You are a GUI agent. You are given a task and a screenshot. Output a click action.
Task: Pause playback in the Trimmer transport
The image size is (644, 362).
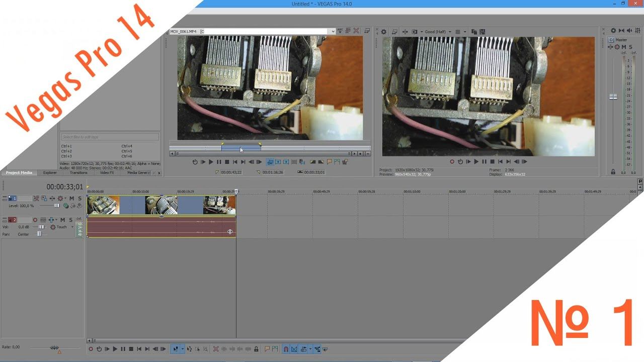coord(219,162)
